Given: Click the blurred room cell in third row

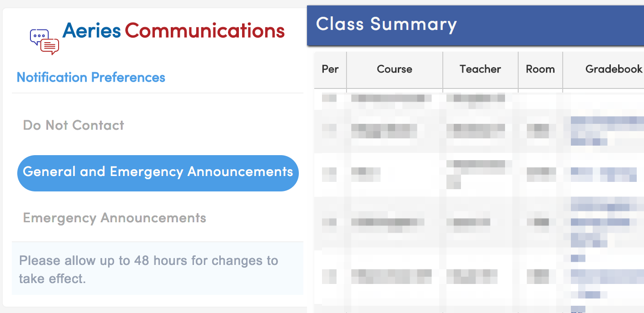Looking at the screenshot, I should click(540, 172).
